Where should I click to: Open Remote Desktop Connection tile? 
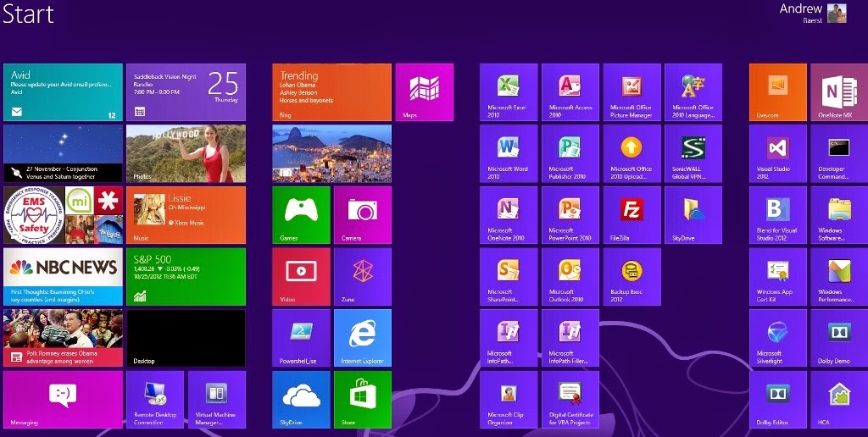155,400
